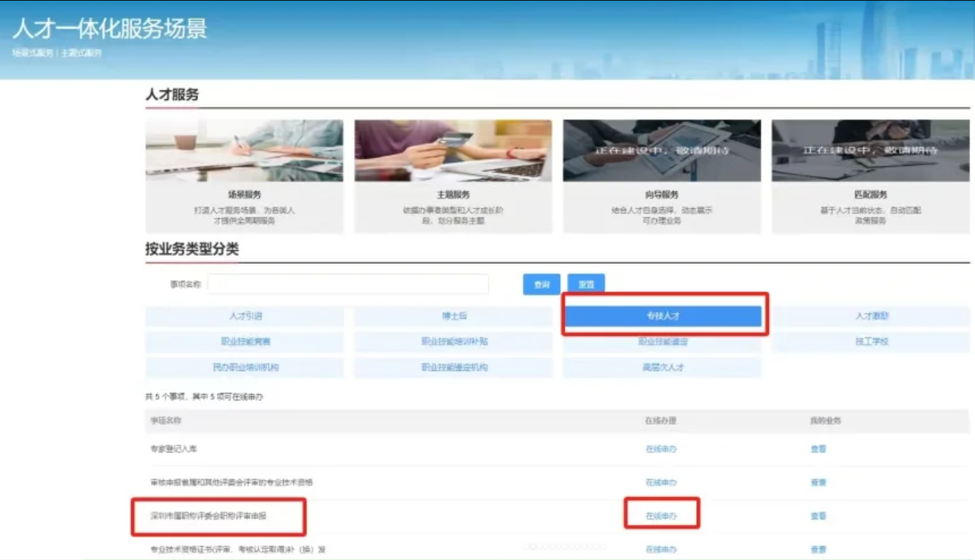Open the 高层次人才 category tab
The height and width of the screenshot is (560, 975).
[x=663, y=367]
